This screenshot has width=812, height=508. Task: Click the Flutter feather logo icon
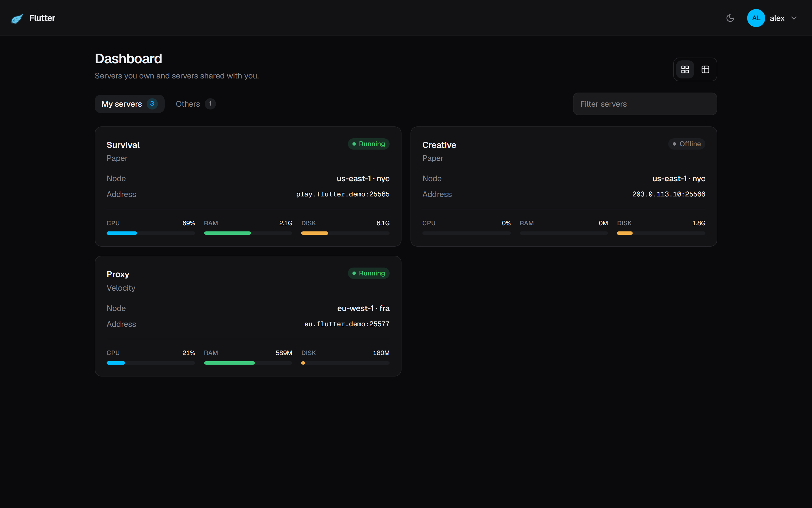point(17,18)
